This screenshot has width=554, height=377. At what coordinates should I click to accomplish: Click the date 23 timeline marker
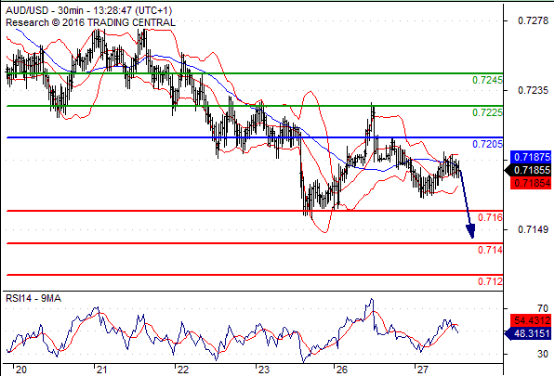[264, 370]
